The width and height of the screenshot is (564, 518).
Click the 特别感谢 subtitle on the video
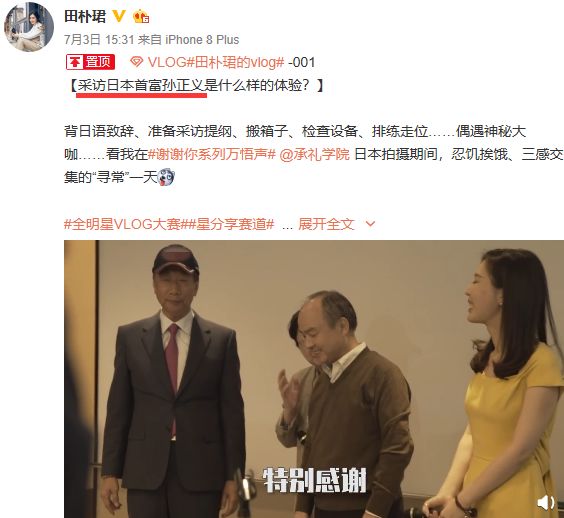pyautogui.click(x=315, y=480)
